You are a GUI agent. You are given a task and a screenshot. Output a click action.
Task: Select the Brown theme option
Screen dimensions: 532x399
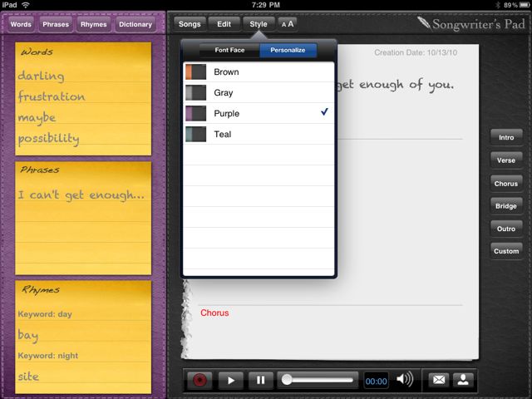click(259, 72)
